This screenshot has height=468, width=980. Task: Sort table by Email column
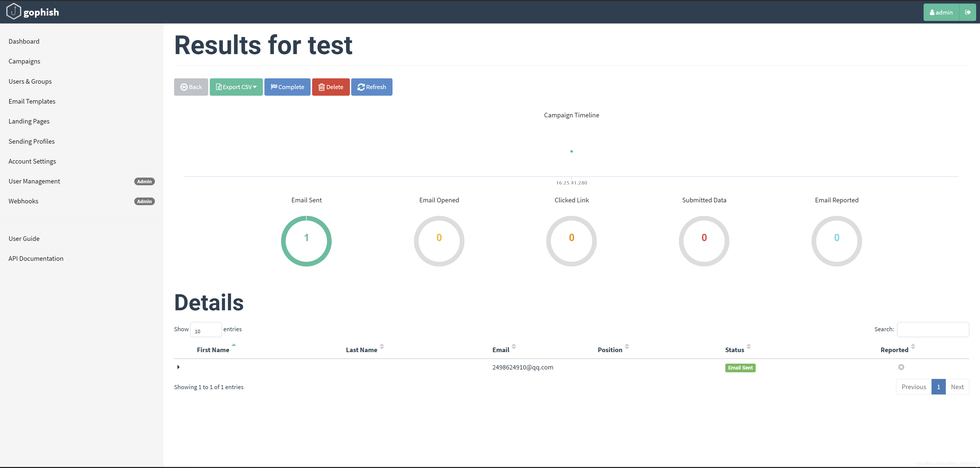pyautogui.click(x=501, y=350)
